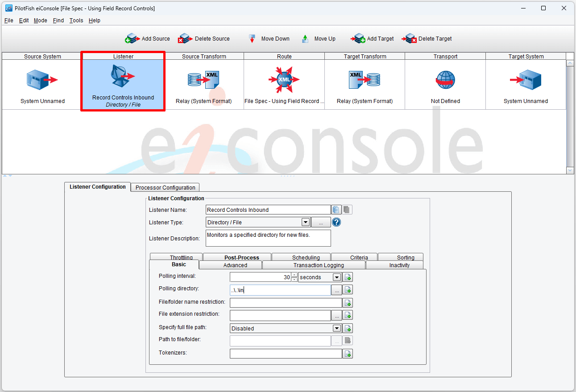Select the Target System stage icon
The width and height of the screenshot is (576, 392).
pos(526,80)
